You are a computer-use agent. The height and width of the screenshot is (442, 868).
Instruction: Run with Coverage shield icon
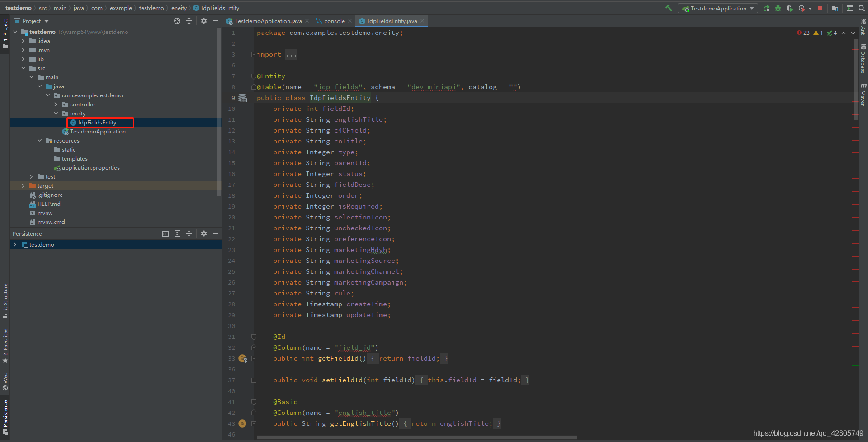click(789, 8)
